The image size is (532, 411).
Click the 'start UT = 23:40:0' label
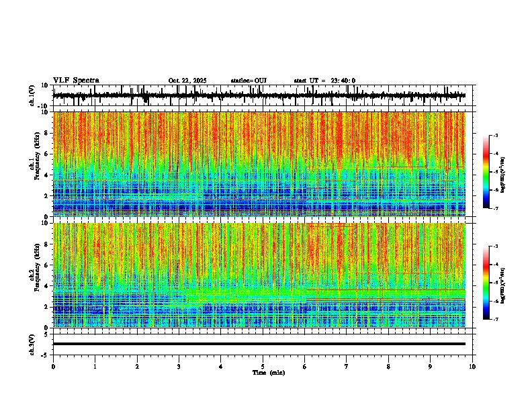click(324, 81)
